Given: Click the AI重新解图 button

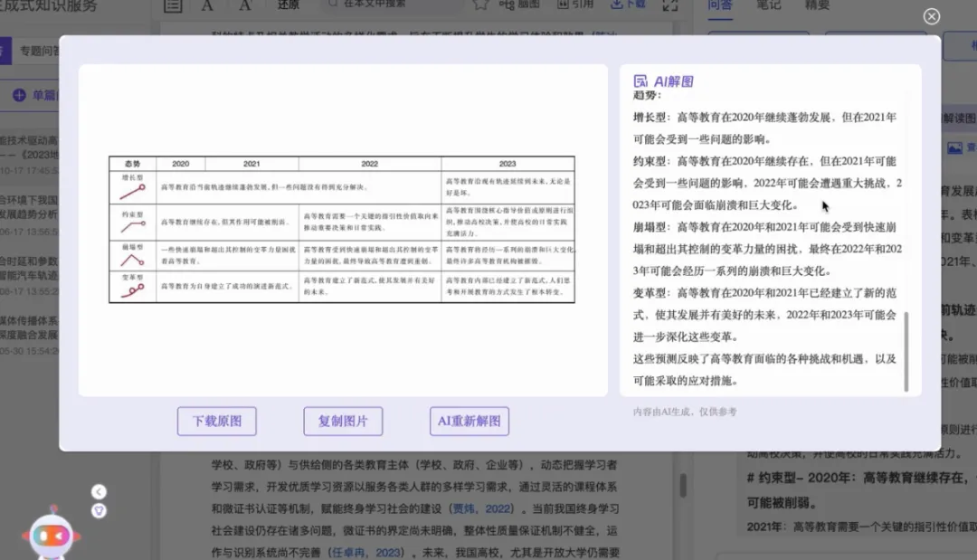Looking at the screenshot, I should point(470,421).
